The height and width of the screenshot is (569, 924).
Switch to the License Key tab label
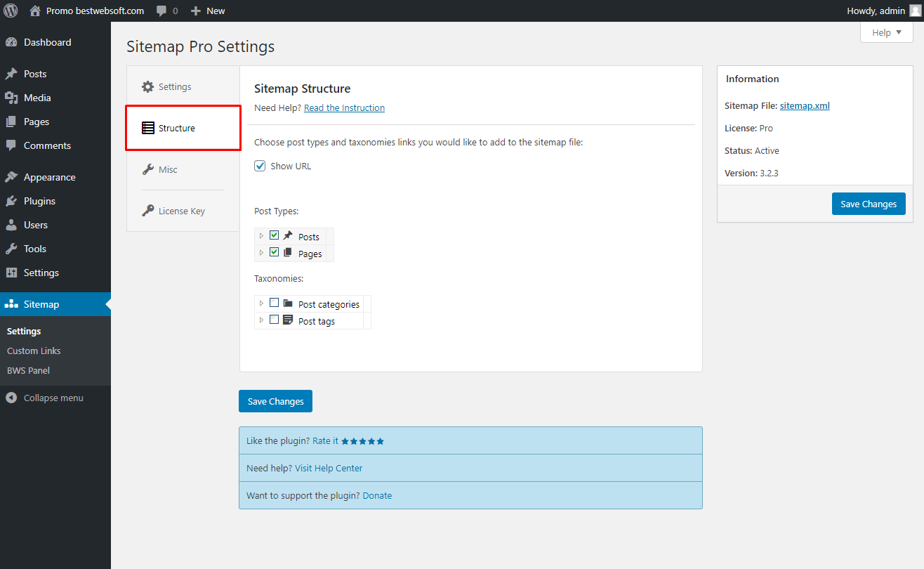182,211
